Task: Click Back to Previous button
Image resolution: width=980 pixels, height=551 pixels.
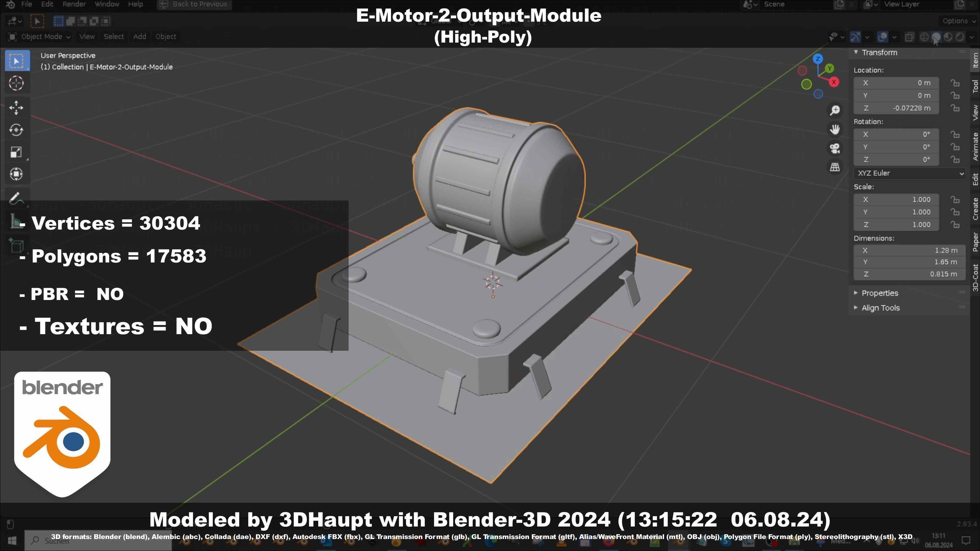Action: tap(194, 5)
